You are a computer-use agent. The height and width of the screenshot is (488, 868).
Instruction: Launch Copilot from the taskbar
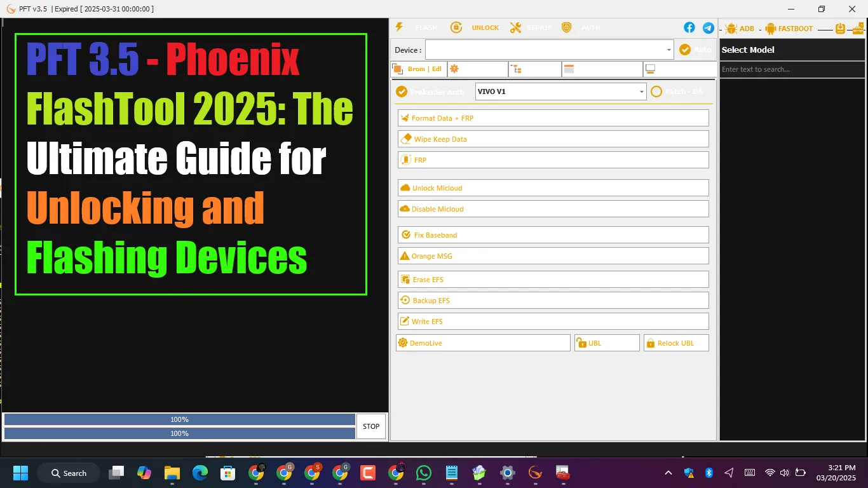tap(144, 473)
